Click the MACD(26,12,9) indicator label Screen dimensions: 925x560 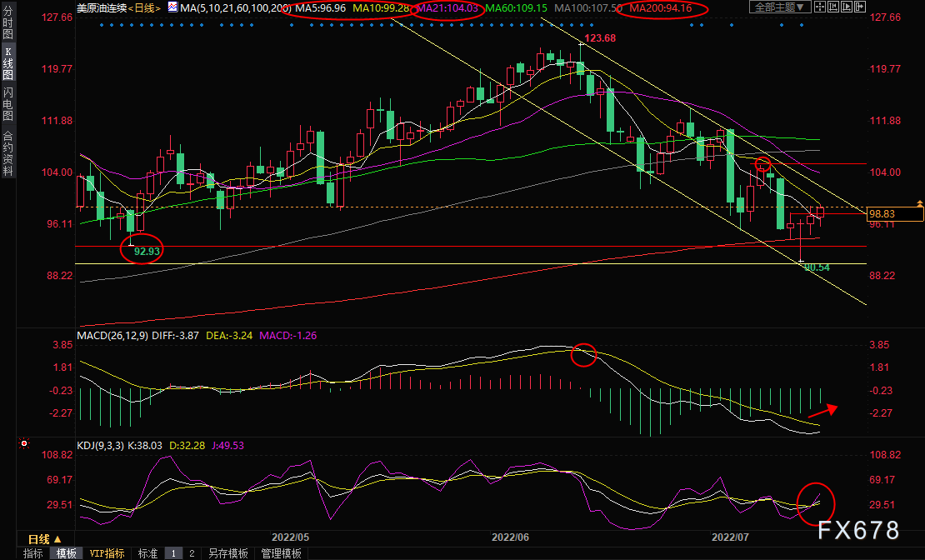pyautogui.click(x=112, y=335)
